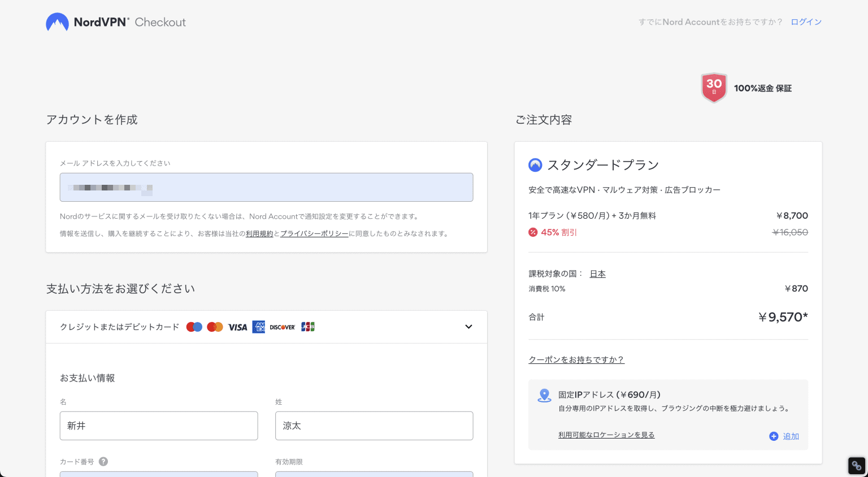868x477 pixels.
Task: Click the red 45% discount percent icon
Action: coord(533,232)
